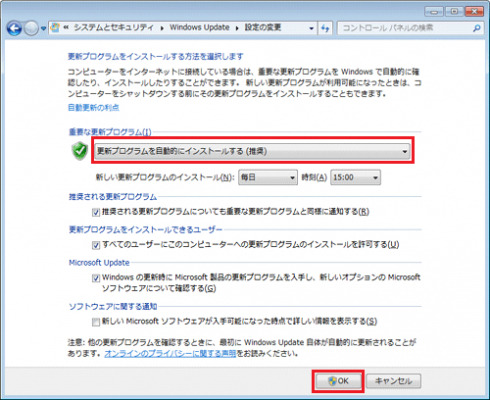Screen dimensions: 490x400
Task: Click the double chevron in breadcrumb path
Action: pos(66,28)
